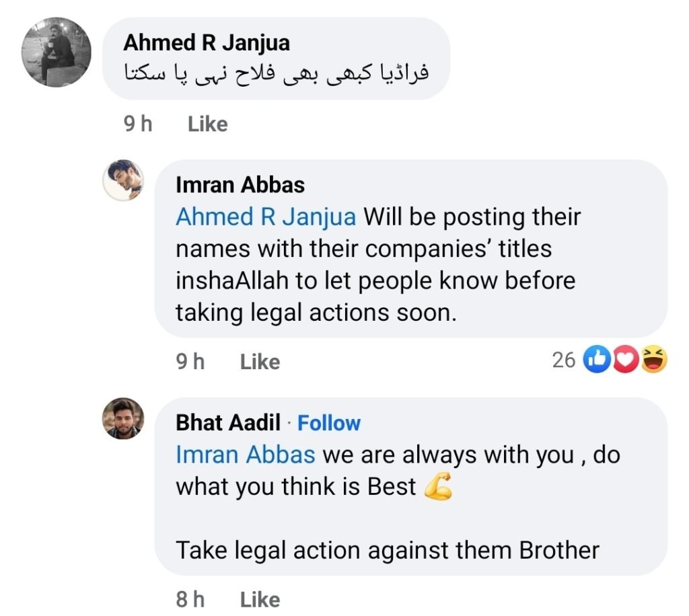Screen dimensions: 689x616
Task: Click the Imran Abbas author name in bold
Action: point(240,184)
